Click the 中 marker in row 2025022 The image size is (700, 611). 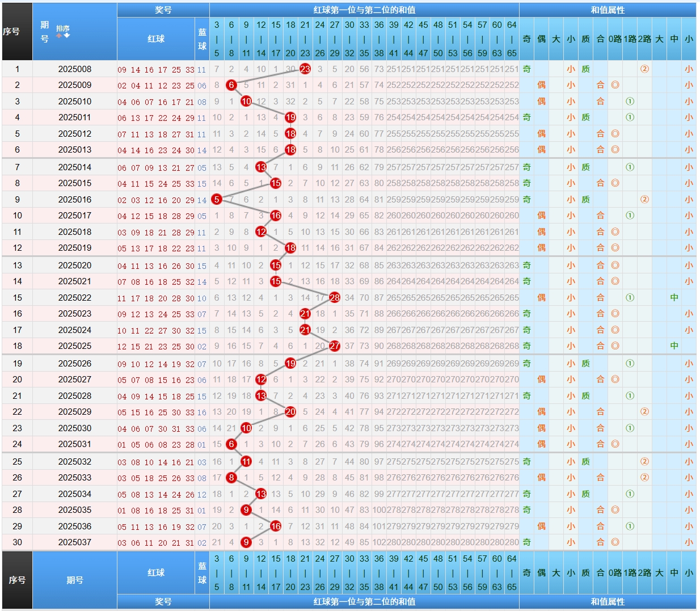(x=674, y=298)
